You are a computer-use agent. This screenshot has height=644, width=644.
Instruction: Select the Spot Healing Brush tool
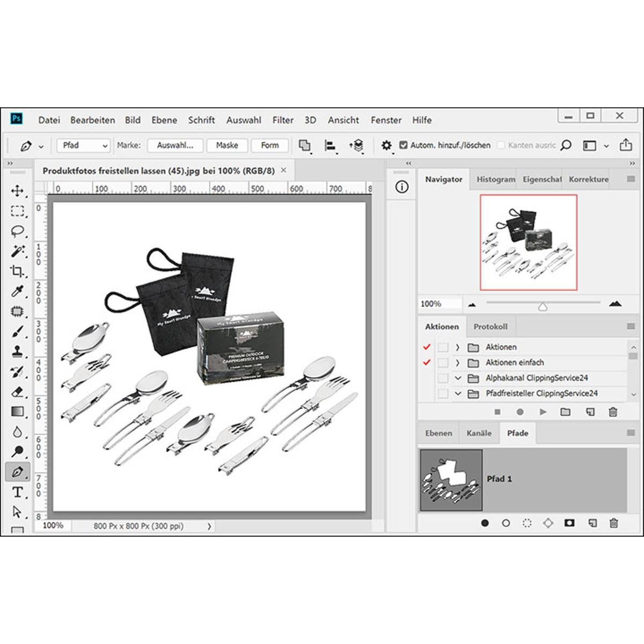[17, 311]
